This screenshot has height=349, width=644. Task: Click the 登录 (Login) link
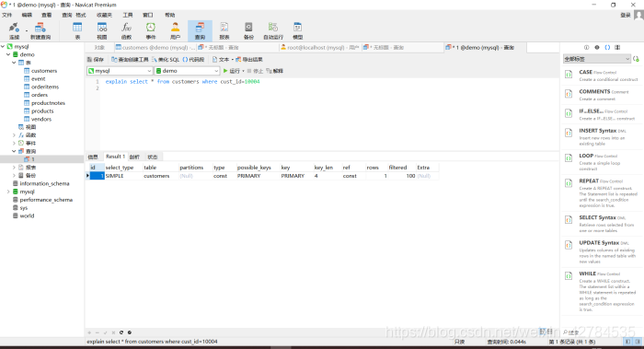pyautogui.click(x=625, y=16)
